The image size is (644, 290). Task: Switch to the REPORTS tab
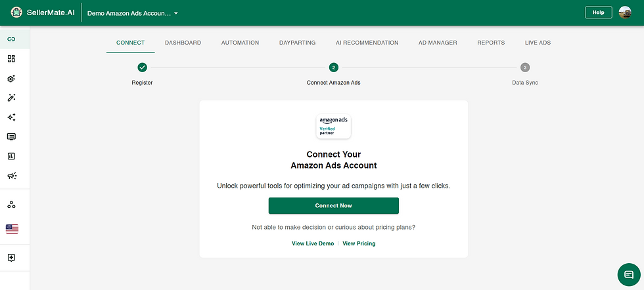pyautogui.click(x=491, y=43)
